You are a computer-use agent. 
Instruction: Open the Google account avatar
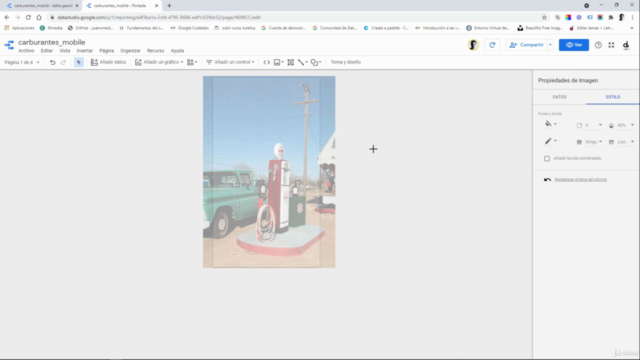pos(626,45)
